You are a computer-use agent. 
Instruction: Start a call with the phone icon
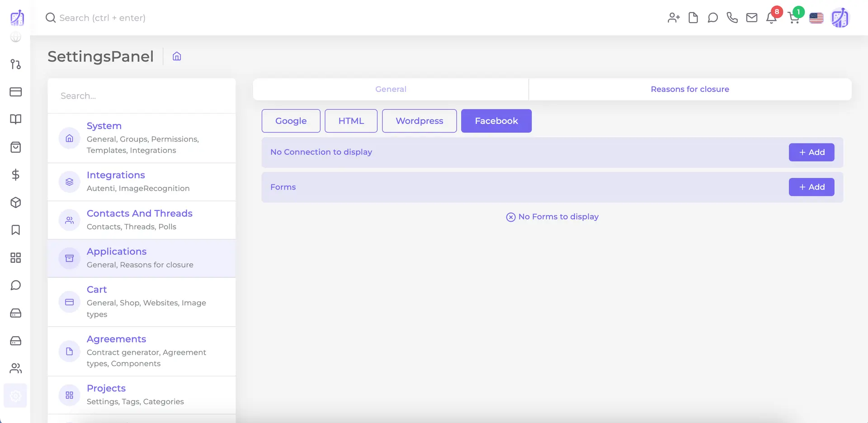click(x=732, y=18)
